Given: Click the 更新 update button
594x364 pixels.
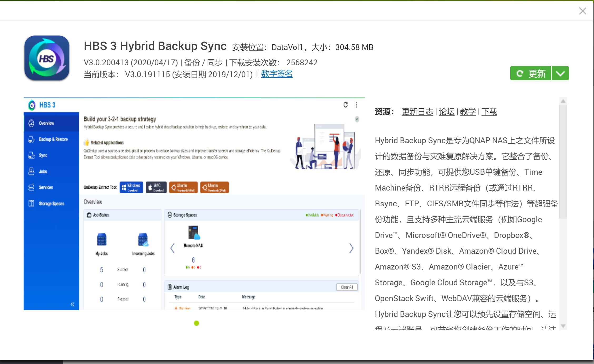Looking at the screenshot, I should pos(530,73).
